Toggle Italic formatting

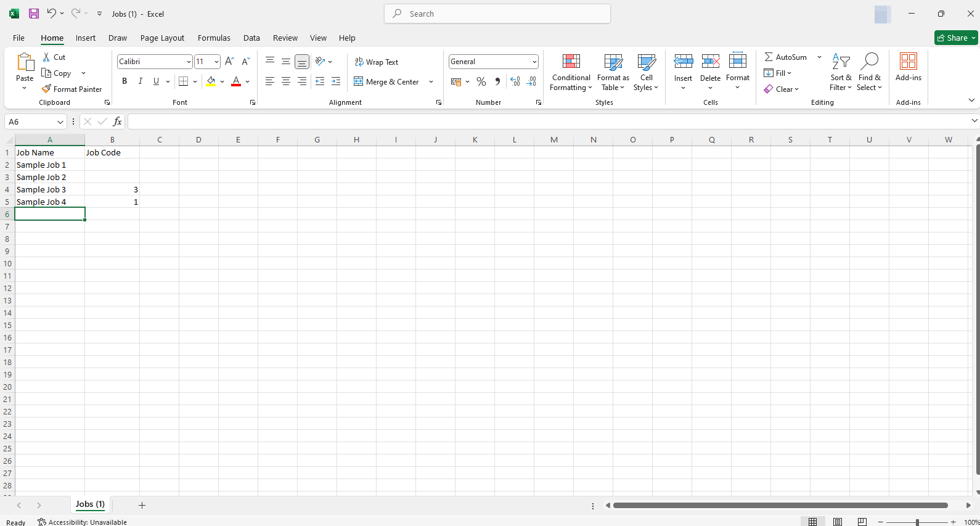pyautogui.click(x=141, y=81)
